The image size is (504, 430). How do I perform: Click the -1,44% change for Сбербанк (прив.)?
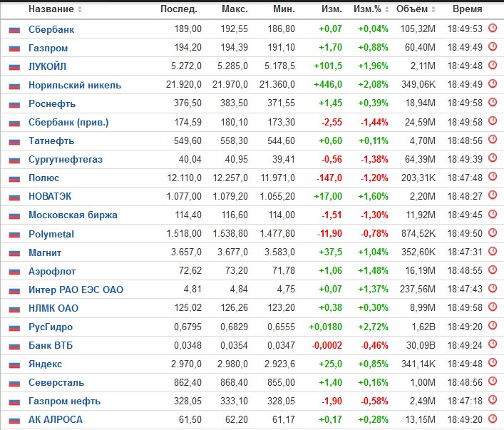point(374,123)
